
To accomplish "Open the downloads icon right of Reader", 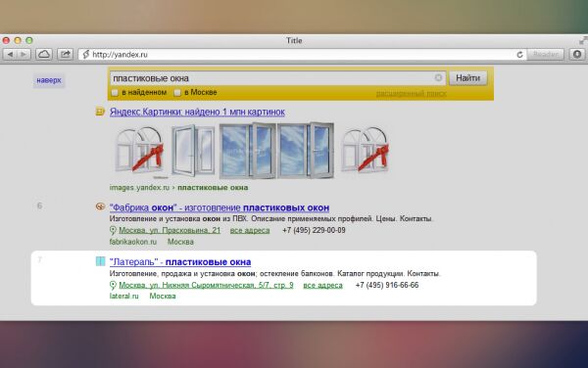I will (577, 55).
